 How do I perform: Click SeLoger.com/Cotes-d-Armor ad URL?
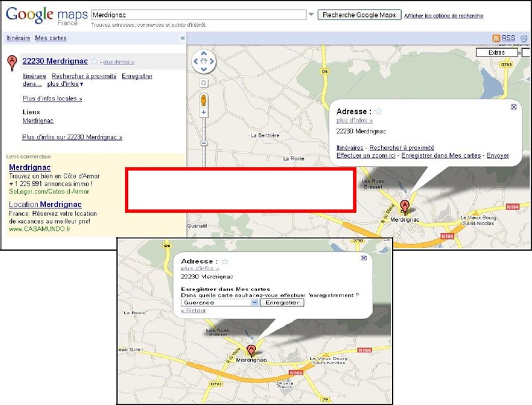click(49, 191)
